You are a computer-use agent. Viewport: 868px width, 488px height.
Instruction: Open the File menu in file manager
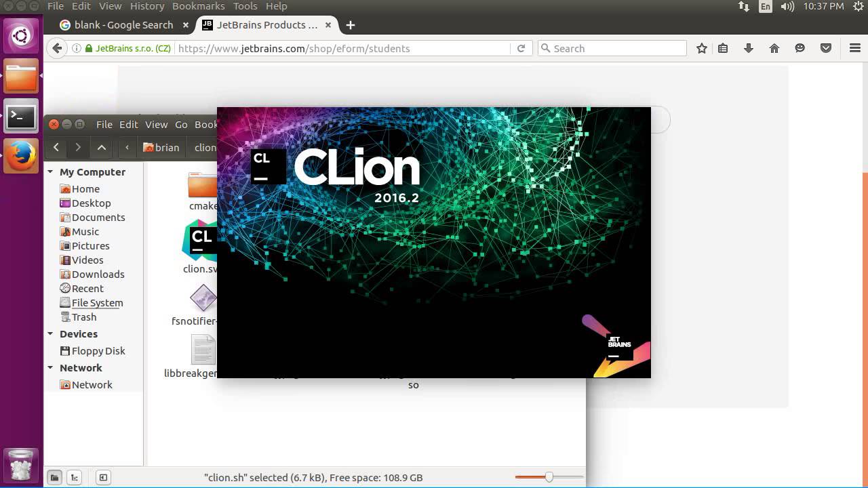coord(104,125)
